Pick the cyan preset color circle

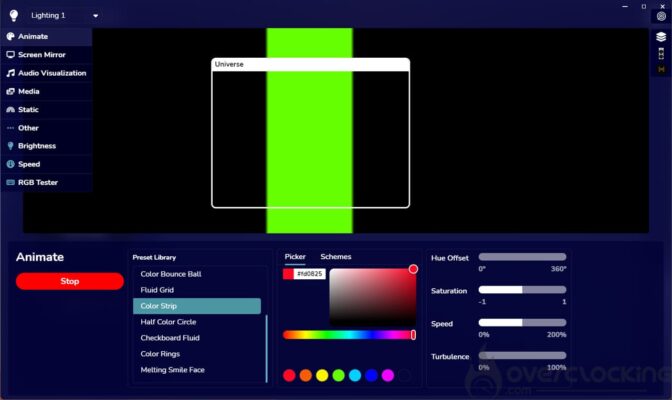click(x=355, y=376)
